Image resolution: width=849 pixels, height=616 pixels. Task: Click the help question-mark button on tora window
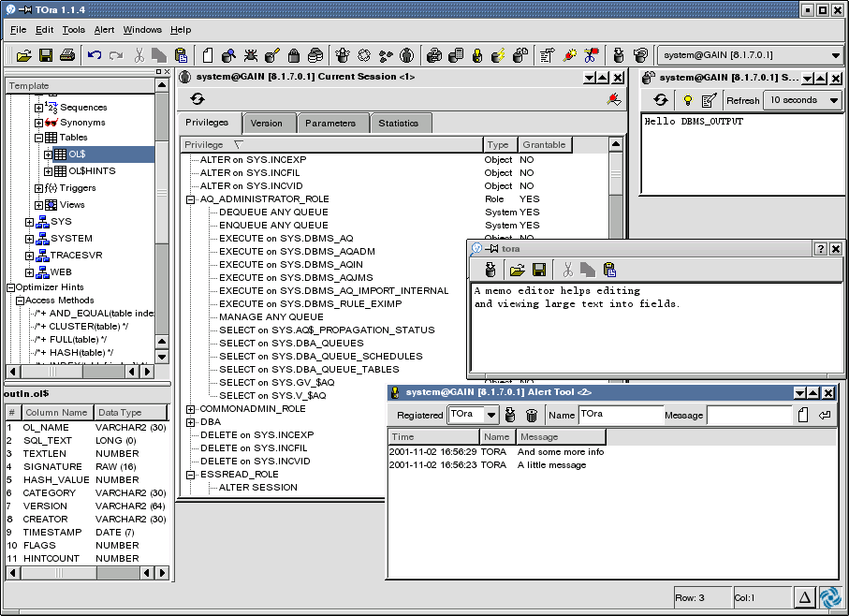(820, 248)
